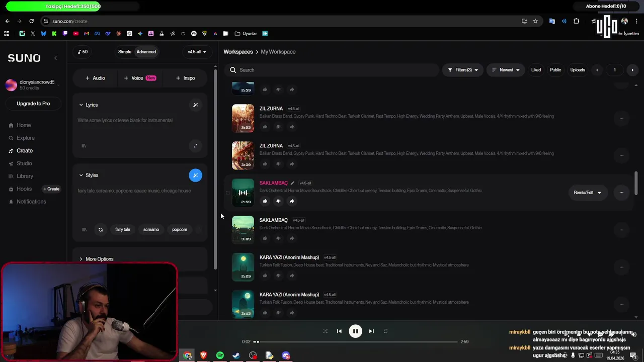Click the song list vertical scrollbar
The width and height of the screenshot is (644, 362).
coord(636,183)
